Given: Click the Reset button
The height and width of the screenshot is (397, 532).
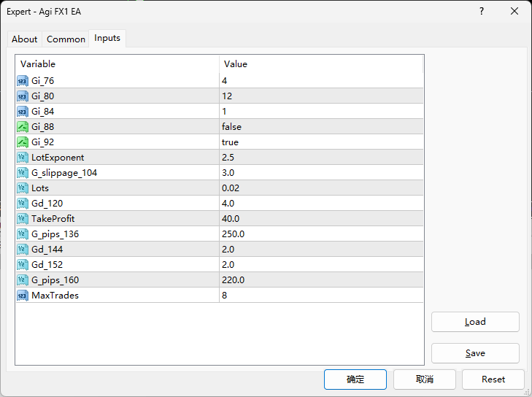Looking at the screenshot, I should point(493,379).
